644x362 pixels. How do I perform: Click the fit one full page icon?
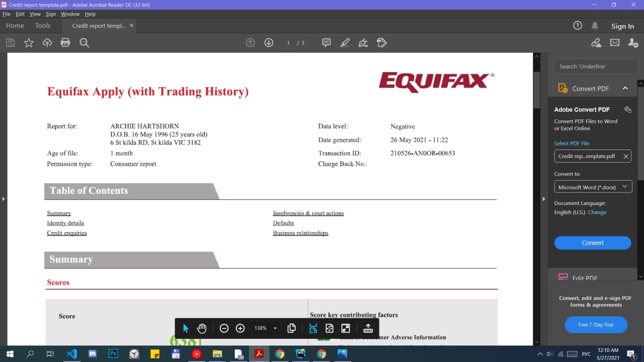[x=330, y=328]
